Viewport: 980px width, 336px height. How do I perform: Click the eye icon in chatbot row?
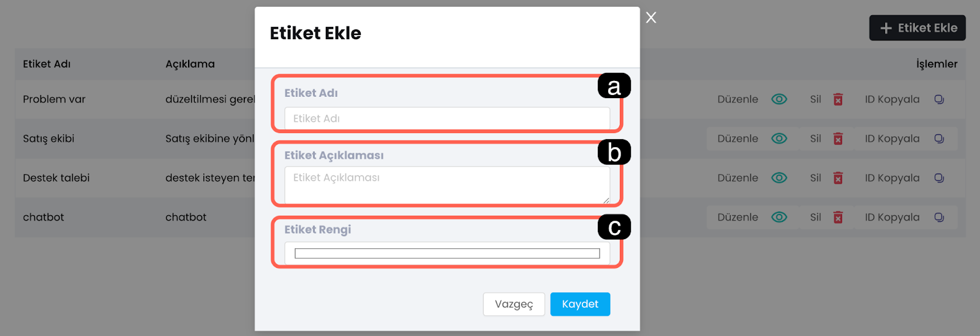779,217
